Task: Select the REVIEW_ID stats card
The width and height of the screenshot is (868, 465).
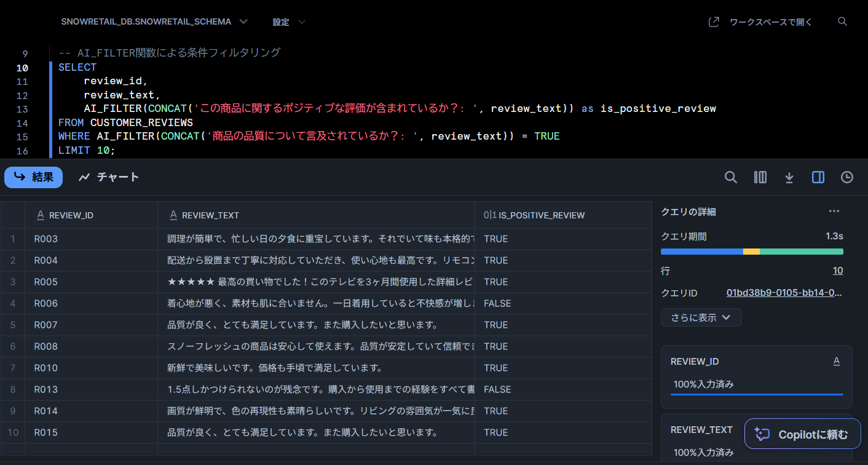Action: pos(757,377)
